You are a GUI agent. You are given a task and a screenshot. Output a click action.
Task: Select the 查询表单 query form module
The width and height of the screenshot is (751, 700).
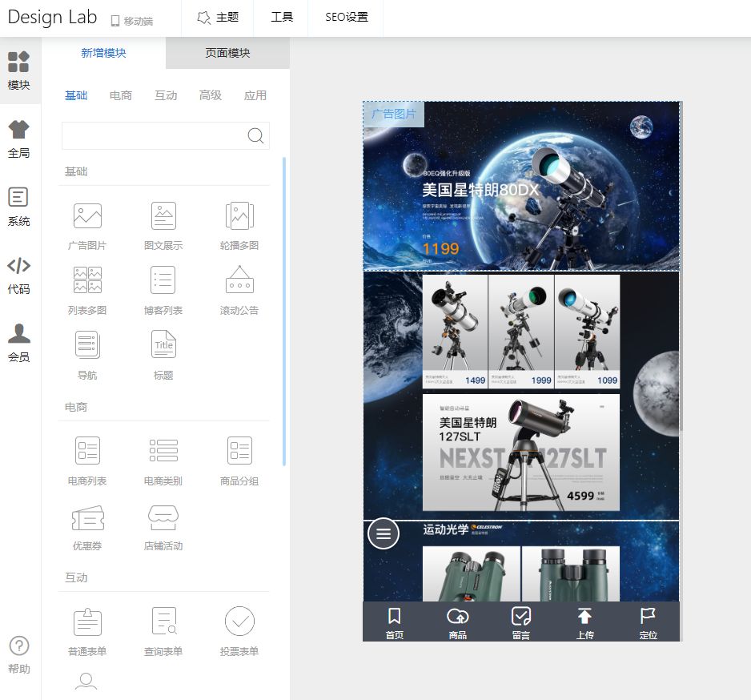pos(163,631)
